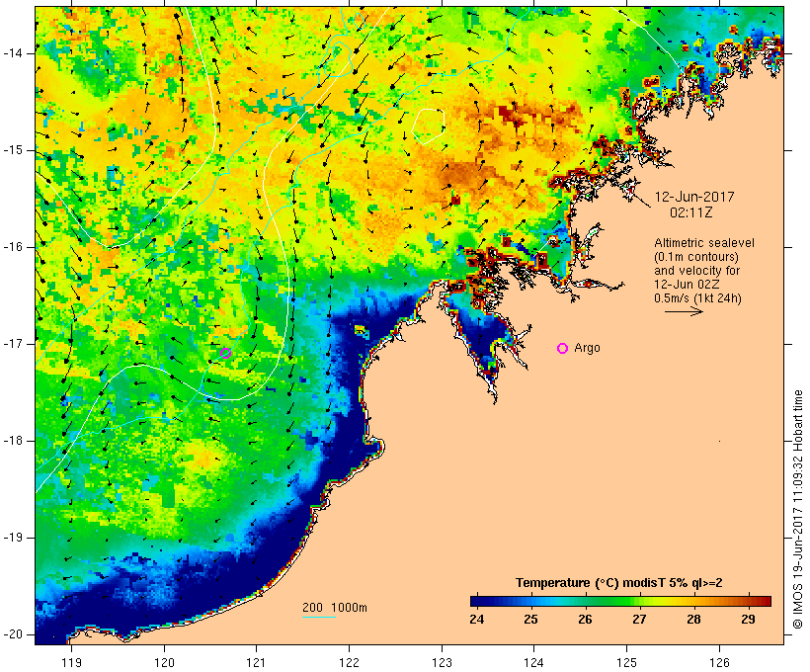Click the latitude axis label '-18'
810x672 pixels.
pyautogui.click(x=13, y=441)
